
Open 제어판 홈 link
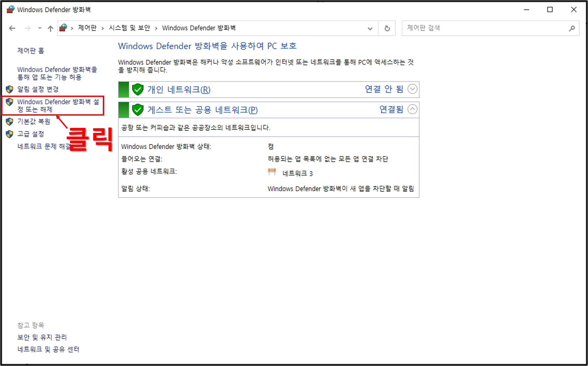click(x=31, y=51)
